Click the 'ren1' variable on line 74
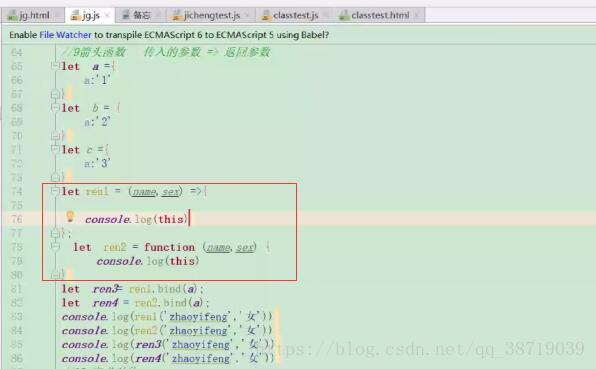The image size is (596, 369). point(97,192)
